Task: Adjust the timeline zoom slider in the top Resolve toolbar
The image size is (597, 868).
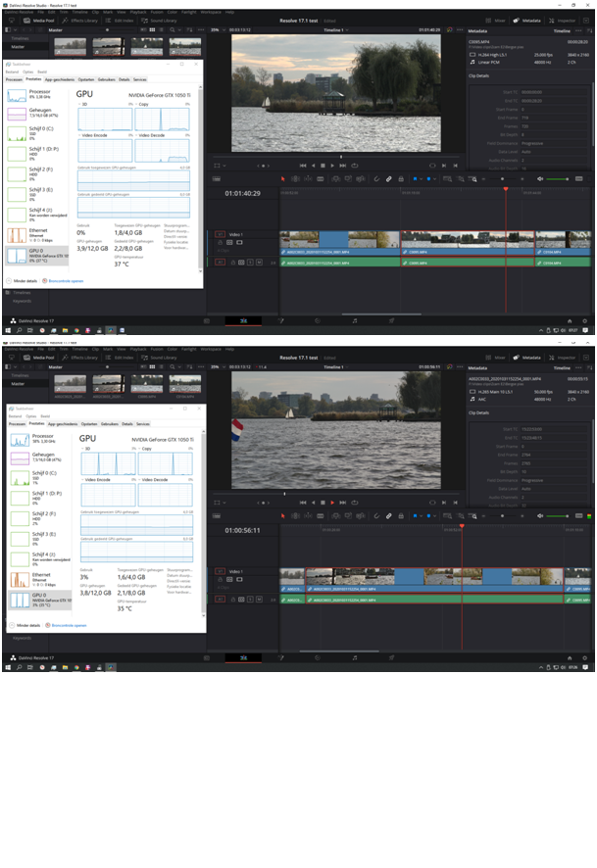Action: point(503,179)
